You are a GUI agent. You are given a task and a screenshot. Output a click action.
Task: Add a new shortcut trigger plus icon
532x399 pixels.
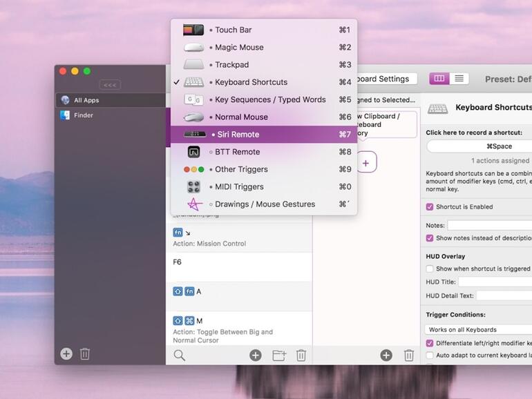pyautogui.click(x=256, y=356)
